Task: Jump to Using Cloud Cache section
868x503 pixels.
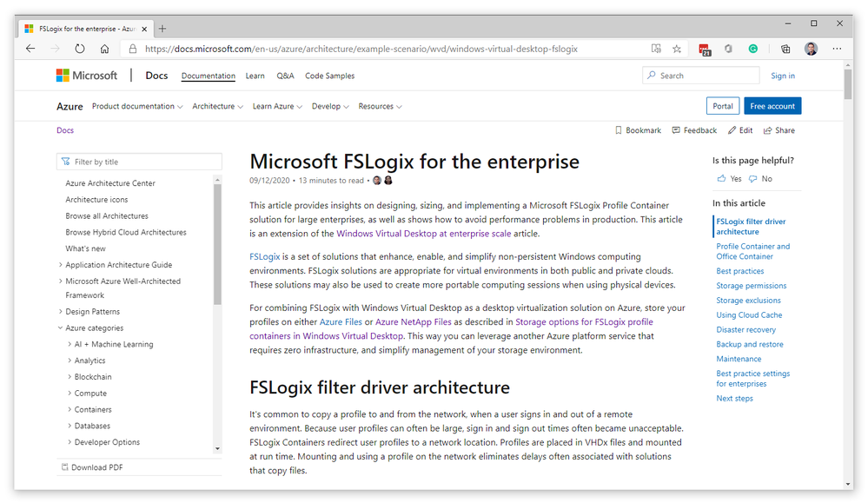Action: point(749,314)
